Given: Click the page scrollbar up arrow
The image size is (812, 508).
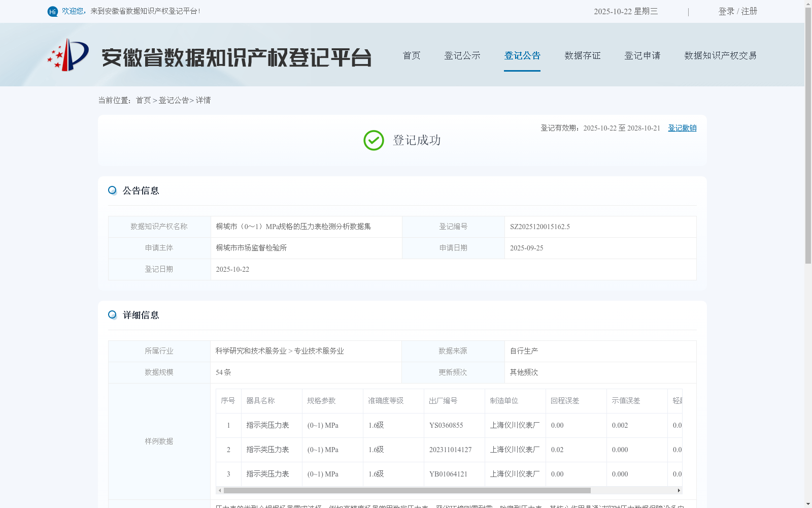Looking at the screenshot, I should coord(808,4).
